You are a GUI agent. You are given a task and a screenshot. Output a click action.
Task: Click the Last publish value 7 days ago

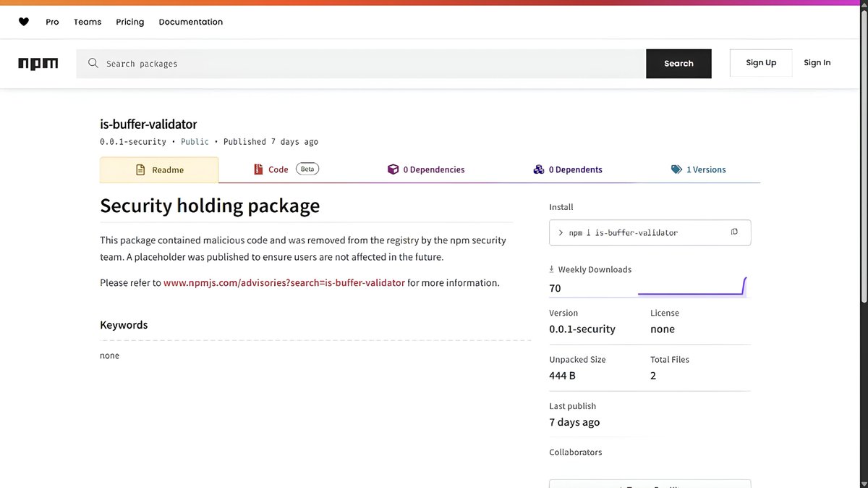574,422
